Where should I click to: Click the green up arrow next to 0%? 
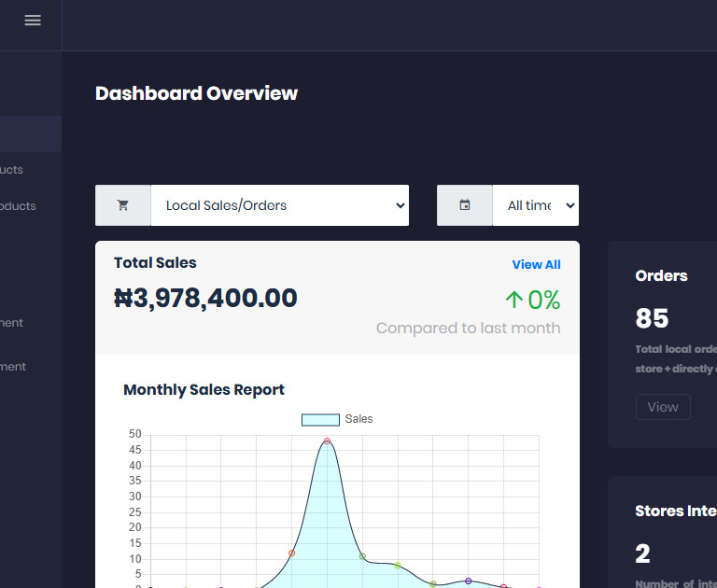pyautogui.click(x=513, y=300)
